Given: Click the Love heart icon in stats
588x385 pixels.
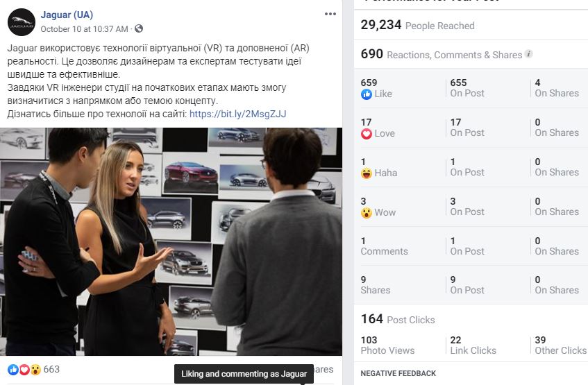Looking at the screenshot, I should pos(367,134).
